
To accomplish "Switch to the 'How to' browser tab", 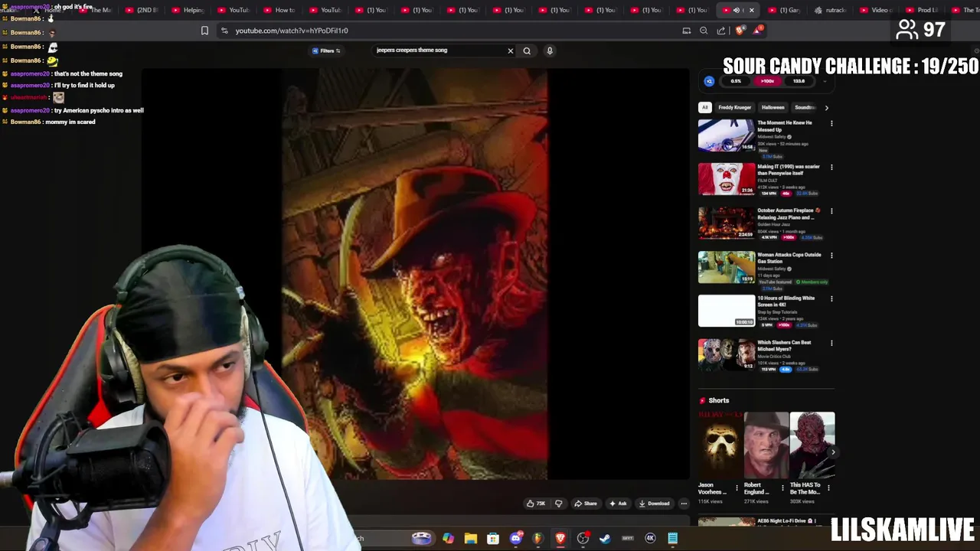I will coord(280,10).
